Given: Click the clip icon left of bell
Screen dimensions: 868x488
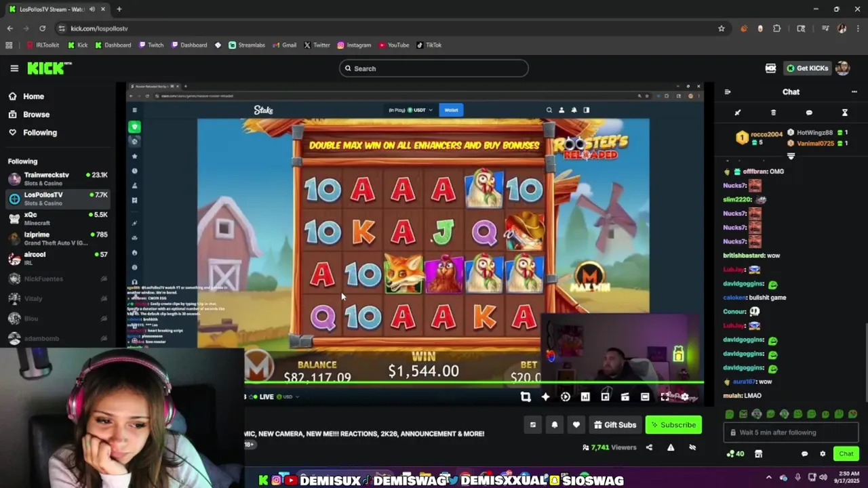Looking at the screenshot, I should [533, 425].
